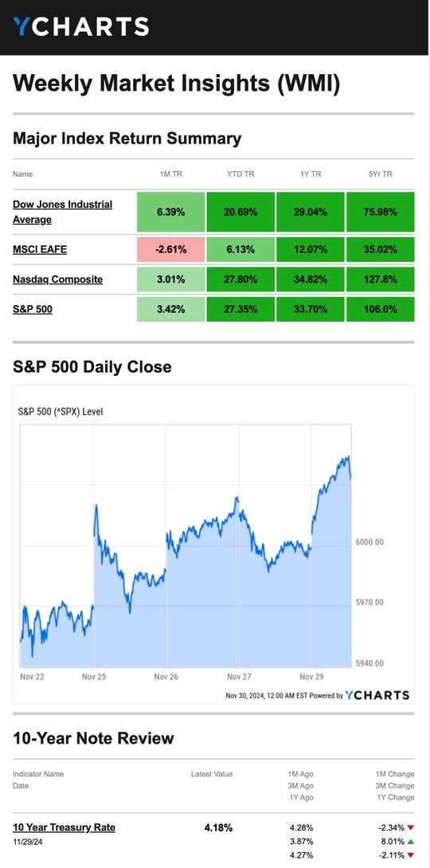Click the 1M TR column header
Image resolution: width=430 pixels, height=868 pixels.
[170, 174]
